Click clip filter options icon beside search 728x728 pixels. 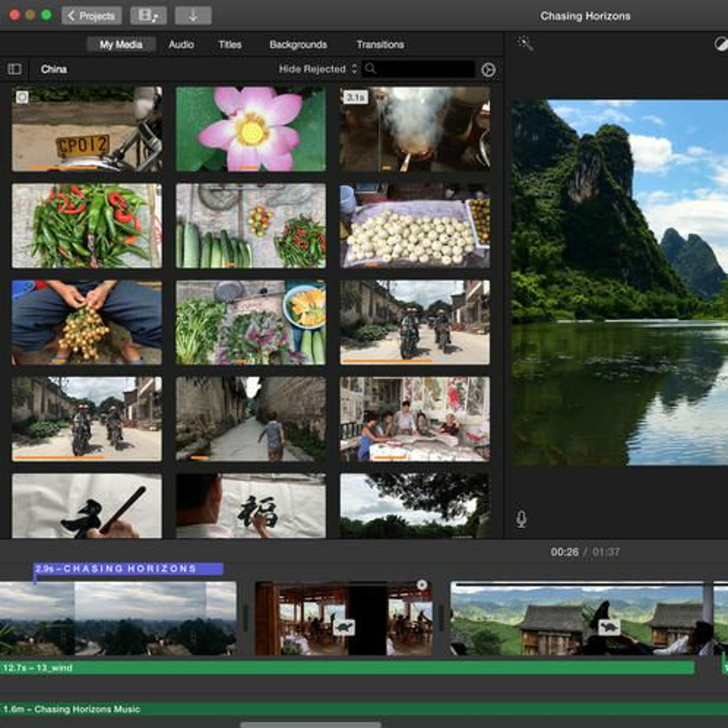tap(488, 70)
